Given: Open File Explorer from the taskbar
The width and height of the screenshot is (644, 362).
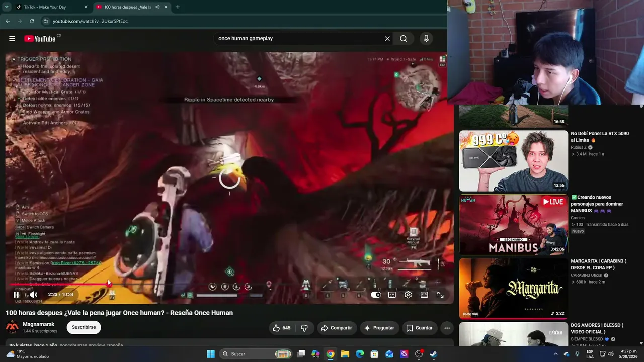Looking at the screenshot, I should click(345, 354).
